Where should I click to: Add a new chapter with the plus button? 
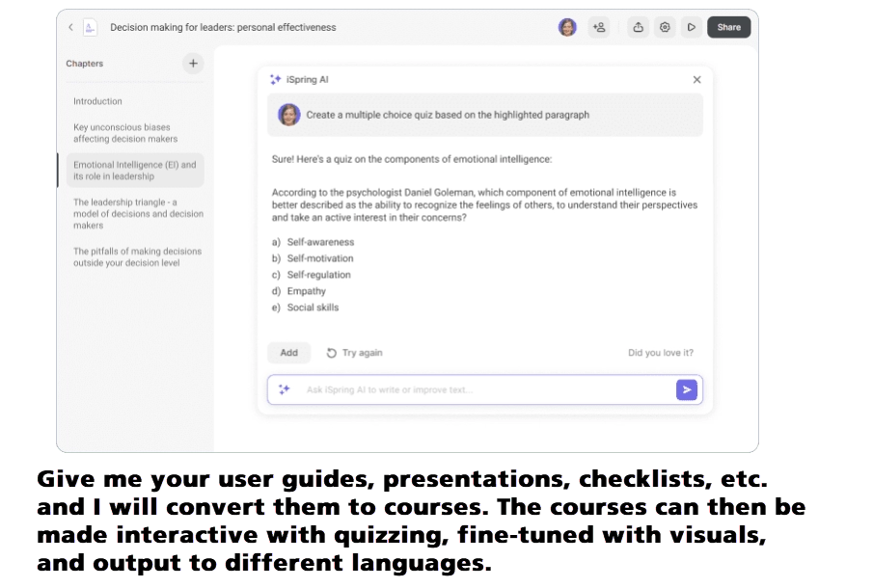pyautogui.click(x=192, y=63)
